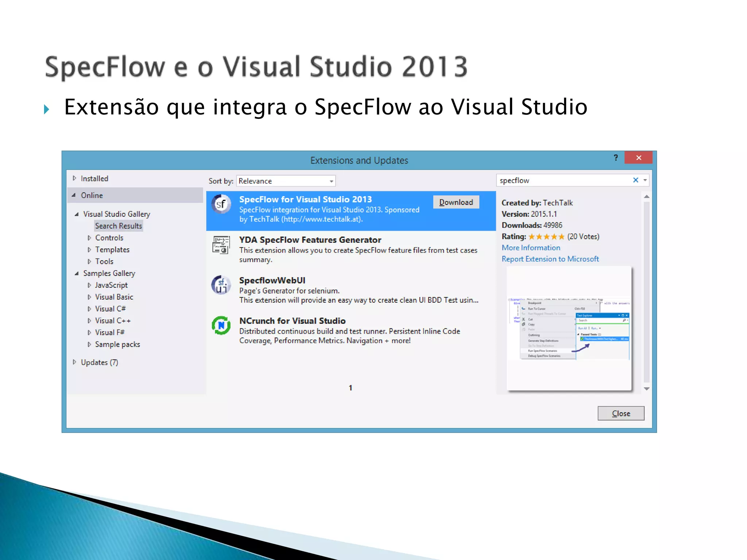
Task: Click the Installed category label
Action: click(94, 178)
